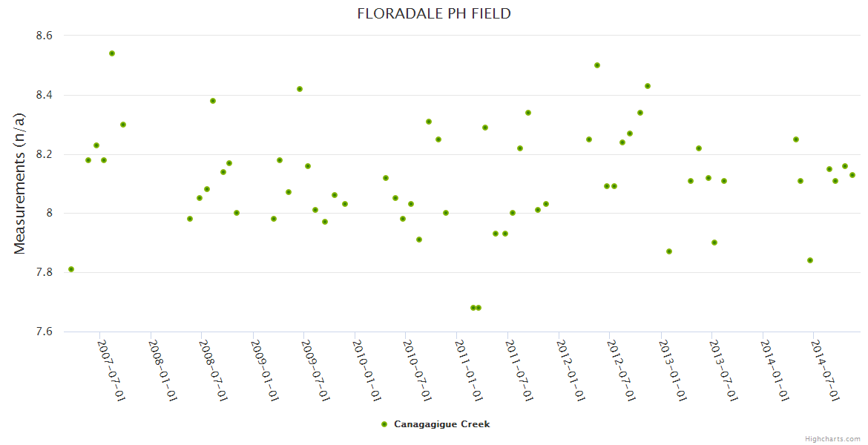The image size is (868, 445).
Task: Select the 7.84 data point in 2014
Action: [810, 260]
